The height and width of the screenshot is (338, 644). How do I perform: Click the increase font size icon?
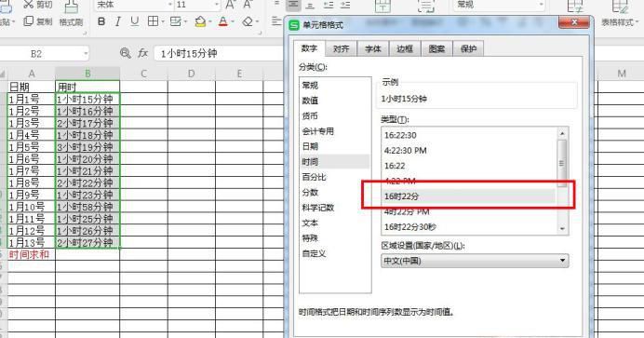click(231, 5)
